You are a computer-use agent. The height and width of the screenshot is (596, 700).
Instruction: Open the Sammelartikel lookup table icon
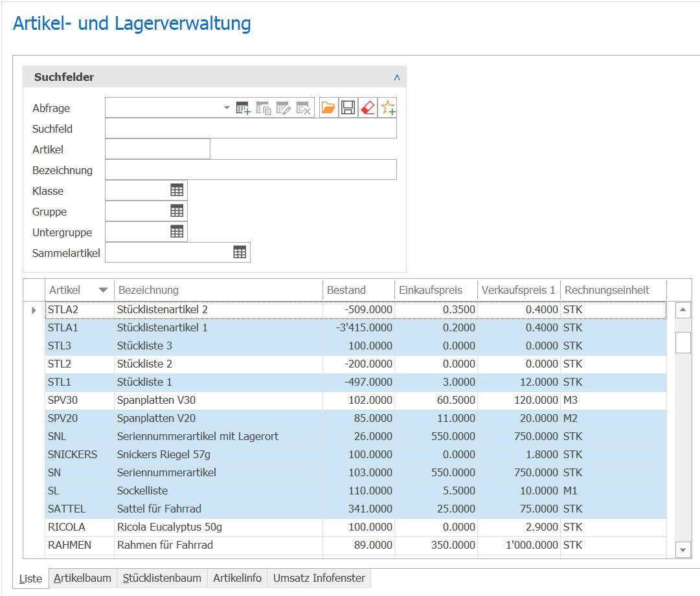(240, 252)
